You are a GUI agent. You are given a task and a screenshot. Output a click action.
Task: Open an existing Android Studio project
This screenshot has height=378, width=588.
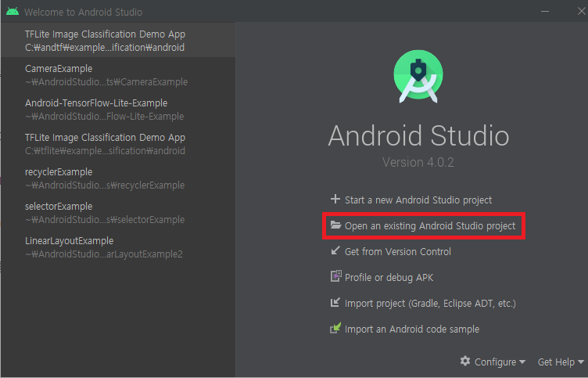pos(430,226)
